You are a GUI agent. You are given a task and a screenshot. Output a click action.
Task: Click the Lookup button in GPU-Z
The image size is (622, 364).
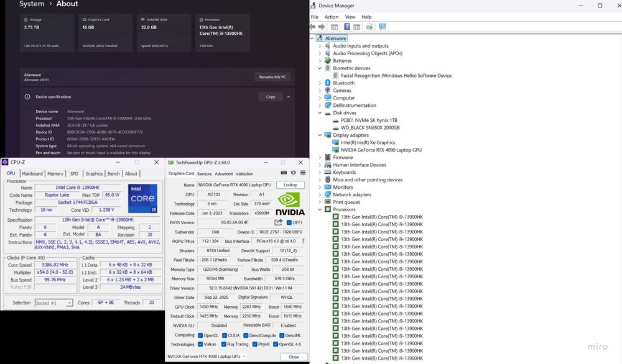point(290,185)
